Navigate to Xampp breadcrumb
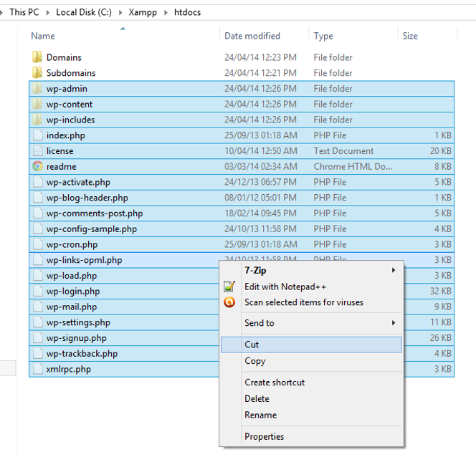Screen dimensions: 476x457 (143, 12)
